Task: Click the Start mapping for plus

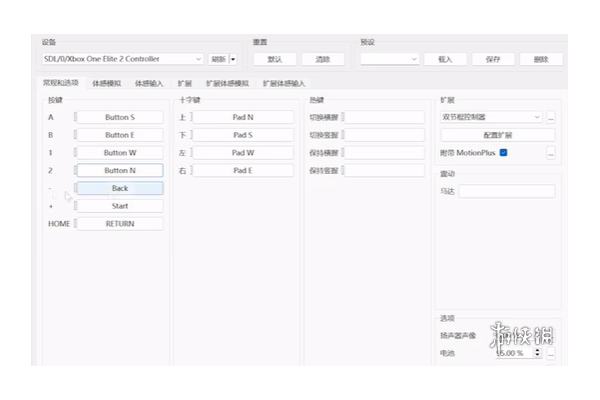Action: click(120, 206)
